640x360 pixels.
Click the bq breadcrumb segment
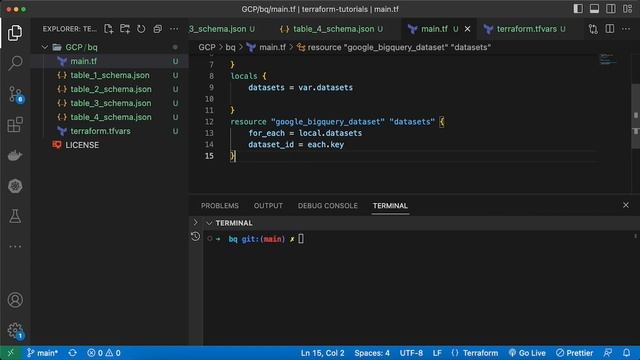click(230, 47)
